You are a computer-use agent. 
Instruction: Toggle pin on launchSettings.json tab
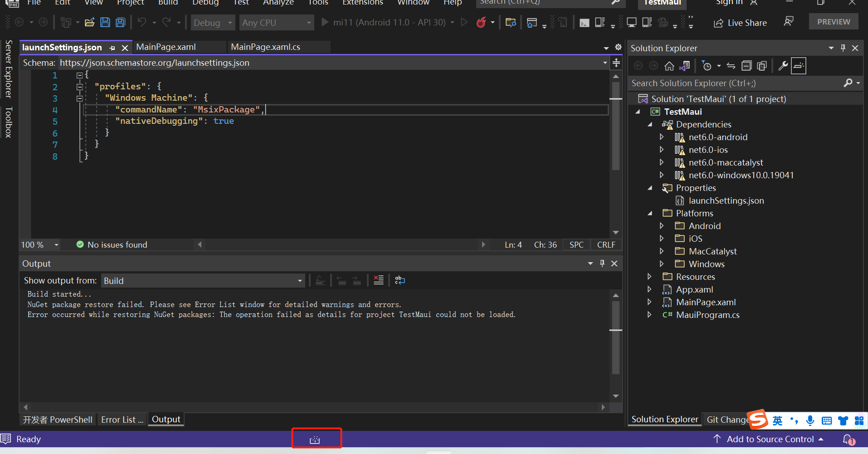coord(112,48)
